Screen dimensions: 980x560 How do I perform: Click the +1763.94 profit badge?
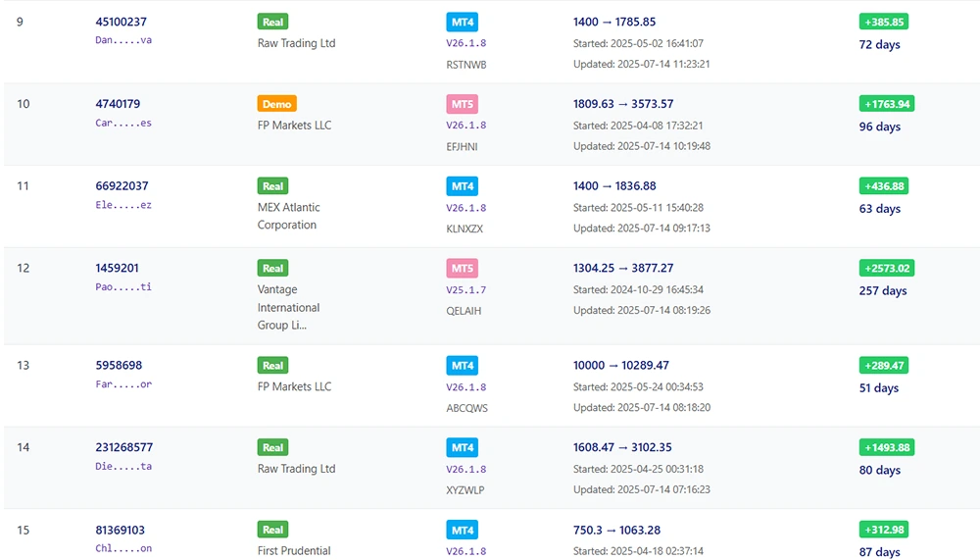tap(886, 104)
